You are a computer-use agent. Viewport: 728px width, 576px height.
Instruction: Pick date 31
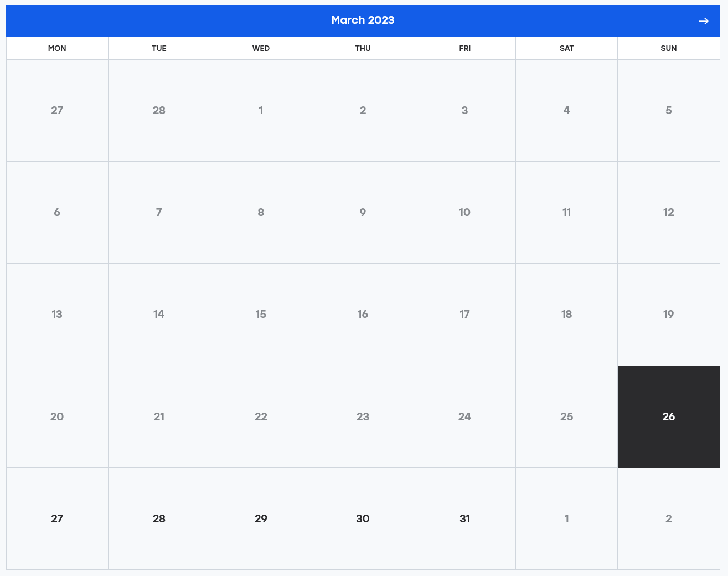[464, 518]
